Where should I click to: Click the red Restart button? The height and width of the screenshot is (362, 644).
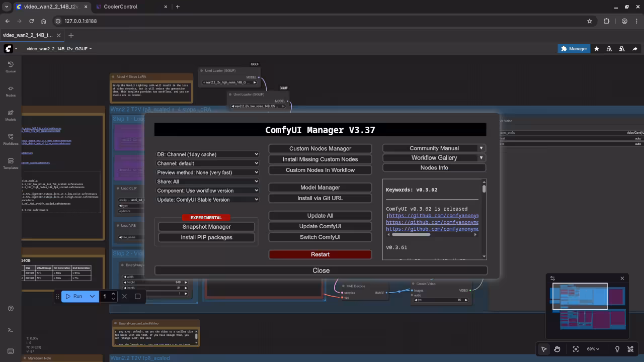[320, 254]
